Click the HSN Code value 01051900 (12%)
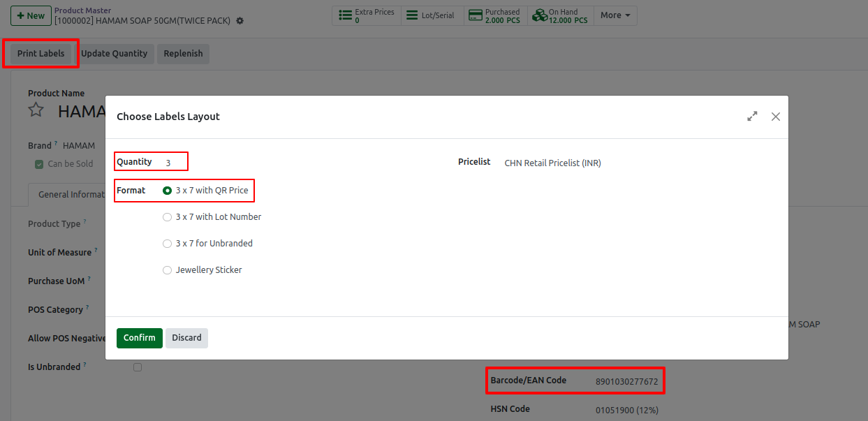Image resolution: width=868 pixels, height=421 pixels. coord(626,410)
